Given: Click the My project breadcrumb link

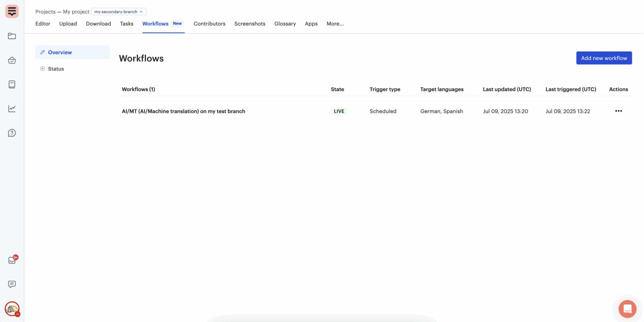Looking at the screenshot, I should tap(76, 12).
